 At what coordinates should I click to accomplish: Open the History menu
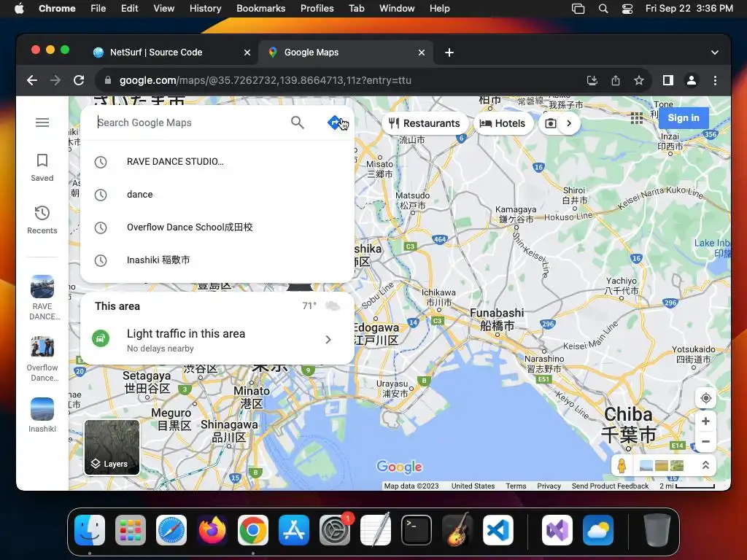pos(205,8)
